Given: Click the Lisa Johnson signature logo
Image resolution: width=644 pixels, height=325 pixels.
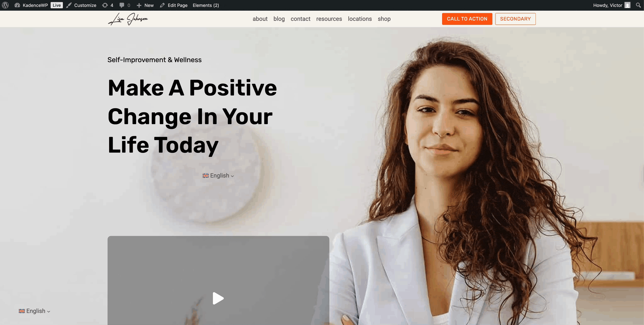Looking at the screenshot, I should click(x=128, y=19).
